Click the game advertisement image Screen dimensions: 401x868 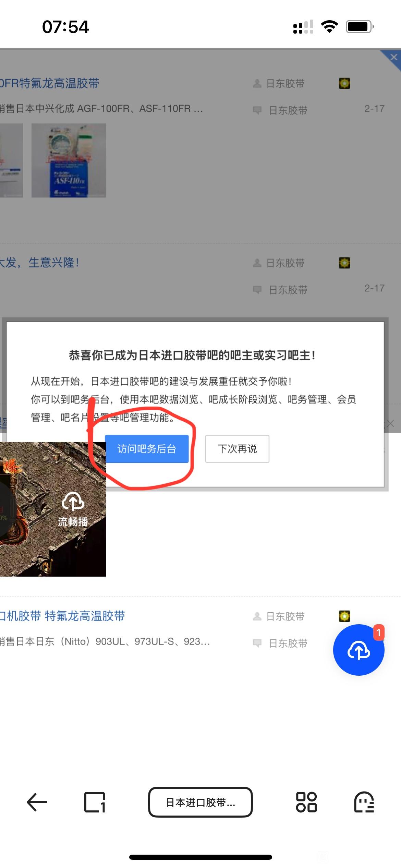(x=53, y=509)
